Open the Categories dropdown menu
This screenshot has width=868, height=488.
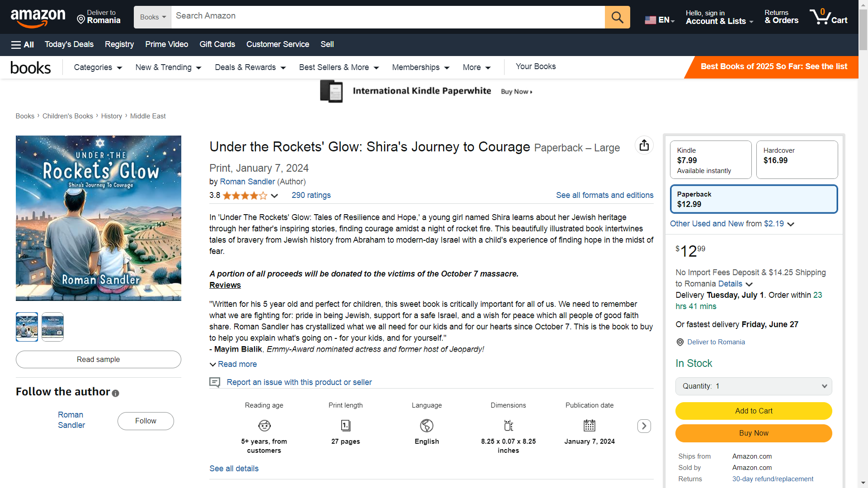tap(98, 67)
